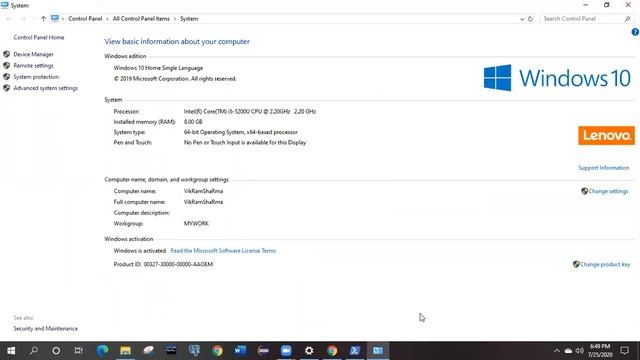Screen dimensions: 640x360
Task: Open System protection link
Action: 36,77
